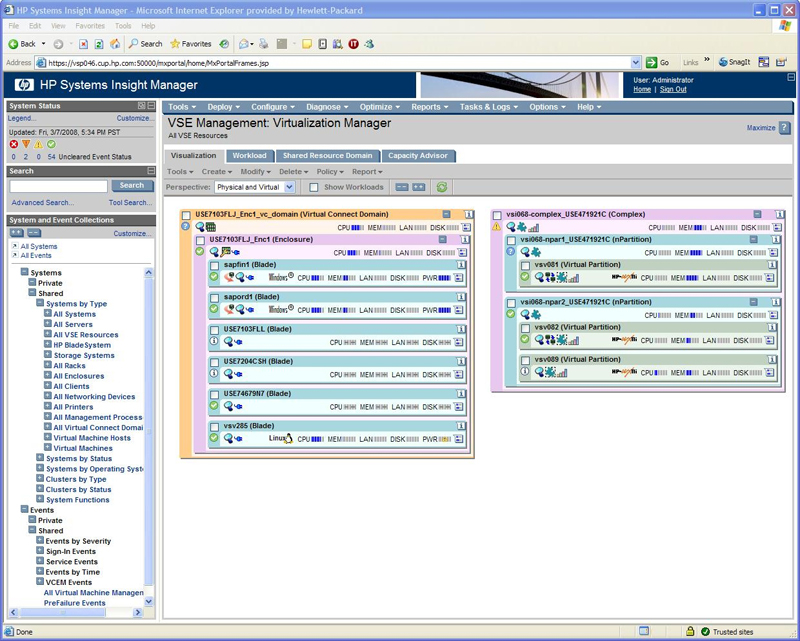Click the warning status icon on vsi068-complex

(x=496, y=226)
